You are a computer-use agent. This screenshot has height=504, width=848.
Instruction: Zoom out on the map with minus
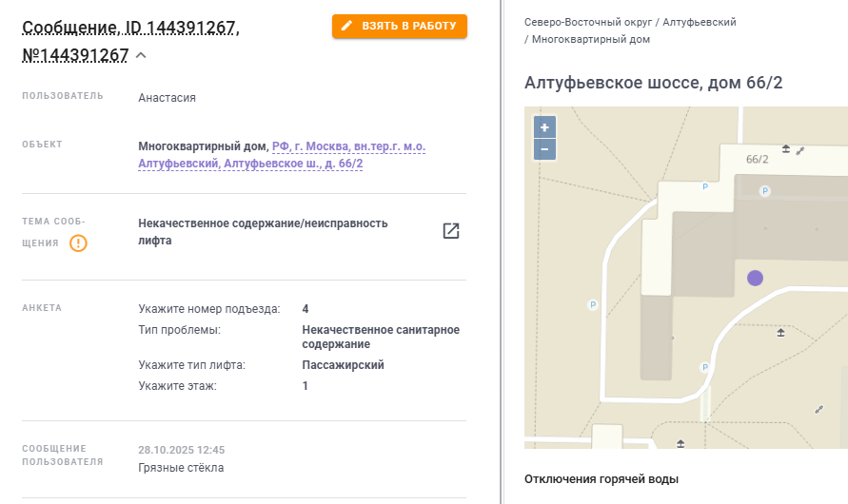click(544, 149)
